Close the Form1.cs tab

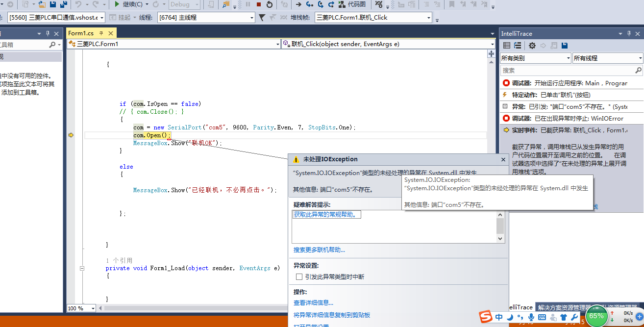[111, 33]
